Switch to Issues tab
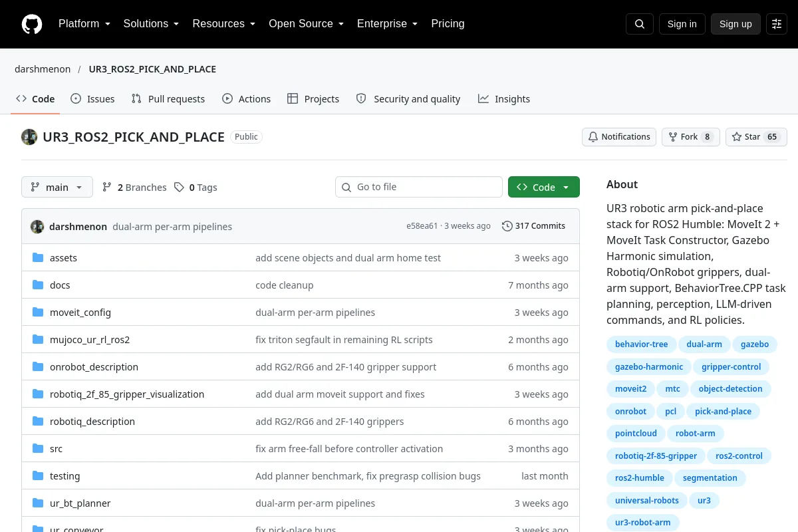 (92, 99)
